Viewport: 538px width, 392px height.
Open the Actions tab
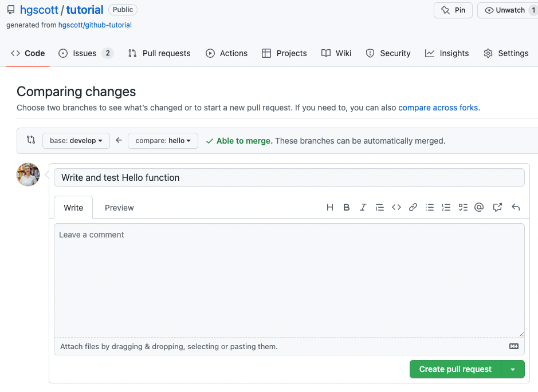pyautogui.click(x=226, y=53)
